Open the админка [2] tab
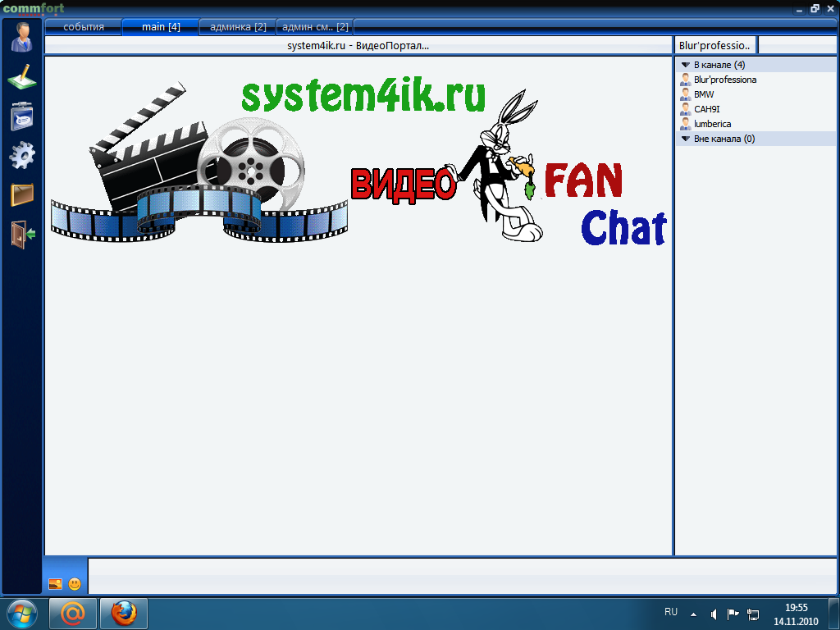Screen dimensions: 840x630 pyautogui.click(x=238, y=27)
